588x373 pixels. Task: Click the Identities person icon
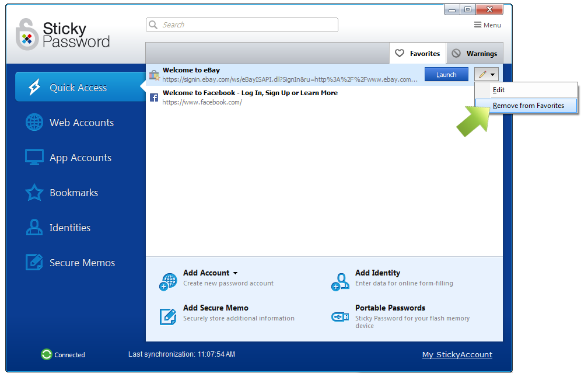[x=34, y=228]
